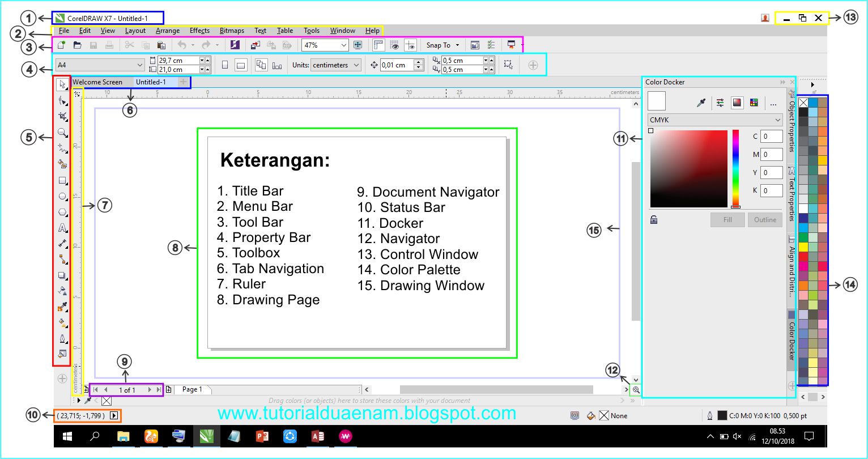Viewport: 868px width, 459px height.
Task: Open the Bitmaps menu
Action: coord(232,31)
